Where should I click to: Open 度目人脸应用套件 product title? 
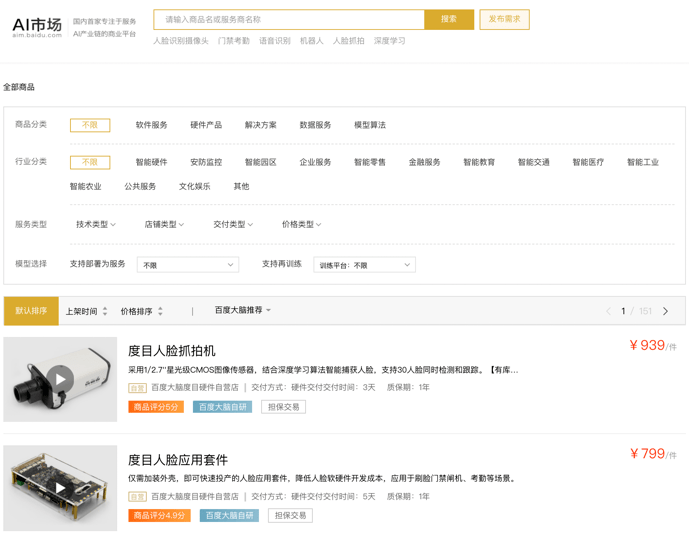coord(178,460)
